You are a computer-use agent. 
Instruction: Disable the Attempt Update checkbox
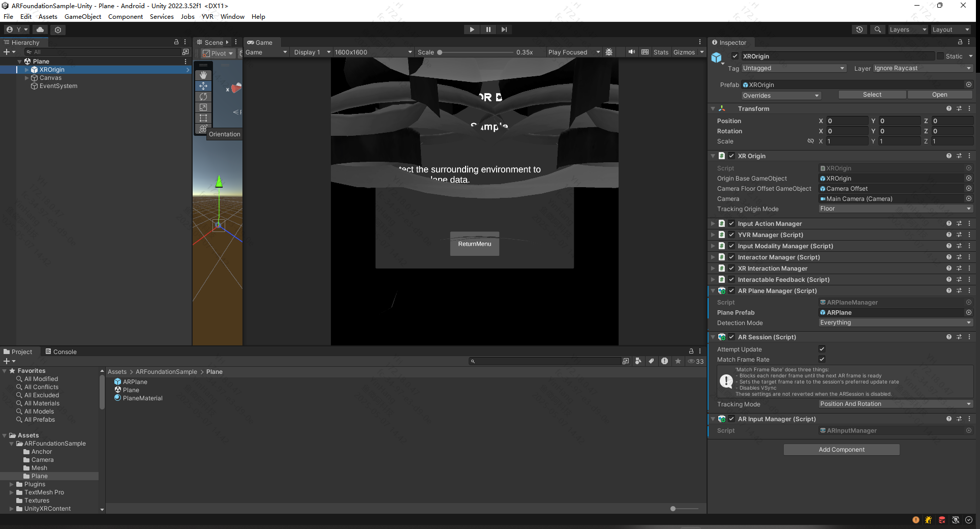822,349
